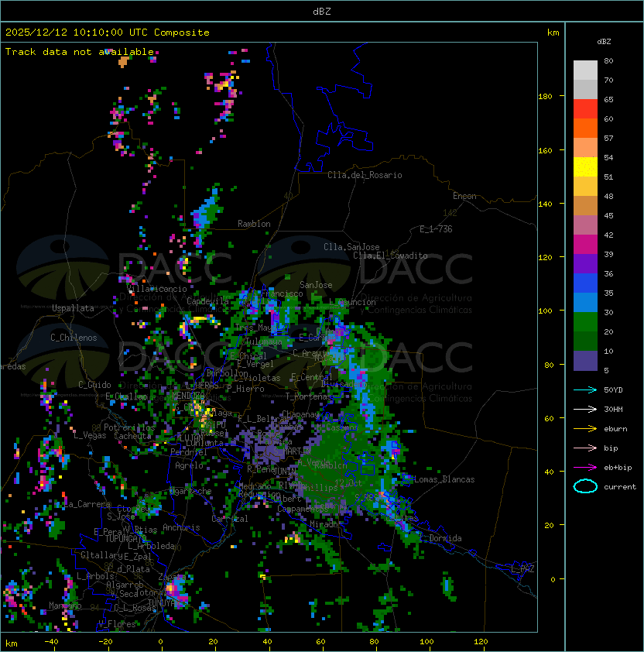Click the cyan 50YD arrow in legend
Screen dimensions: 644x652
coord(585,389)
